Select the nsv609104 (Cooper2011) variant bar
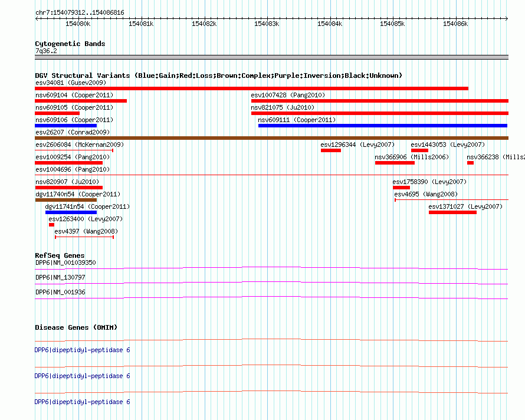The width and height of the screenshot is (525, 420). [x=81, y=101]
